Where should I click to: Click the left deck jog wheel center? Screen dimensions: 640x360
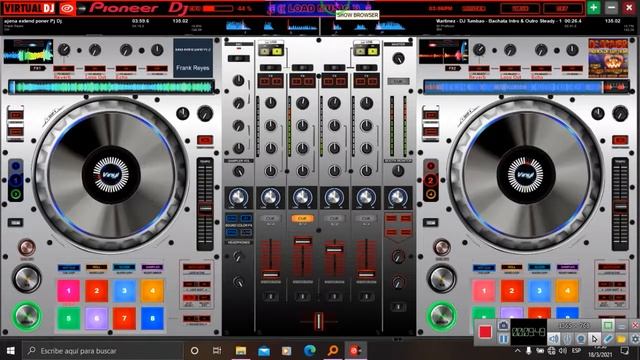click(111, 175)
